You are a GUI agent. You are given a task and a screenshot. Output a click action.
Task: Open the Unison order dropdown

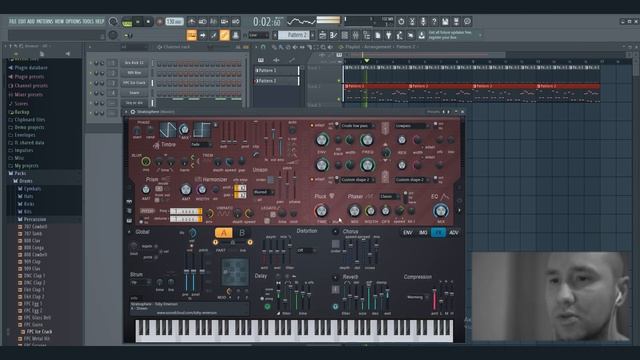point(270,180)
